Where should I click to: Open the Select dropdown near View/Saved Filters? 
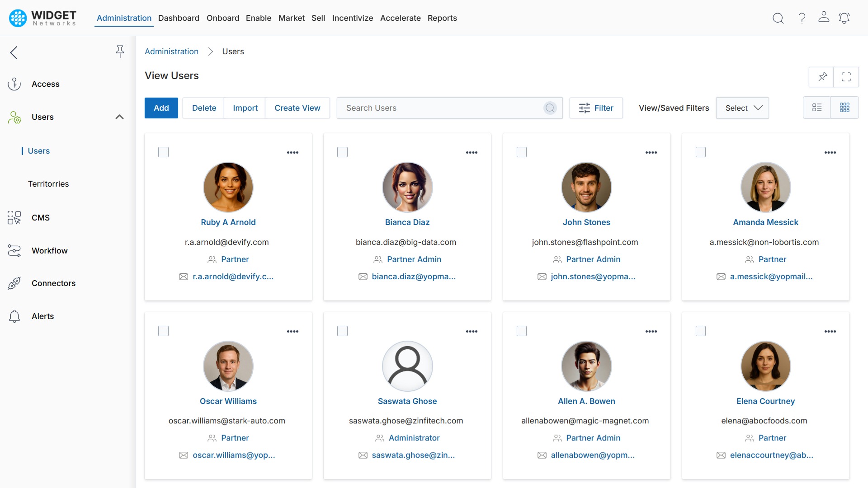pos(742,108)
